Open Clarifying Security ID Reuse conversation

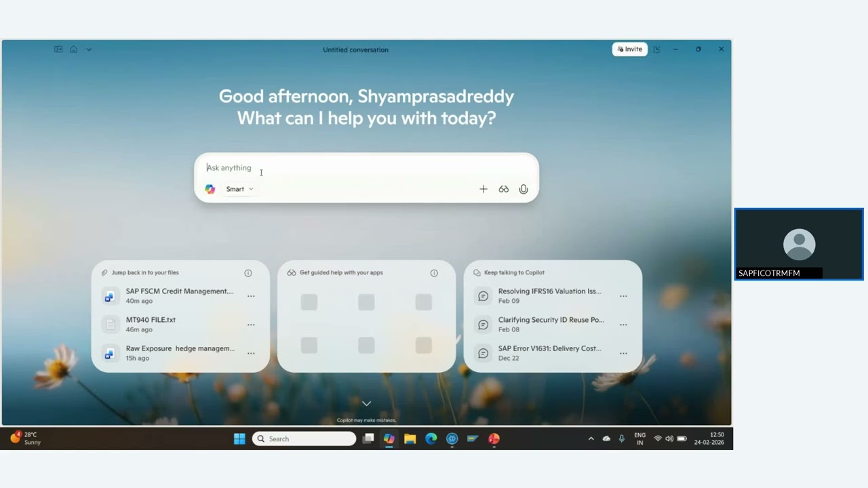(x=551, y=324)
